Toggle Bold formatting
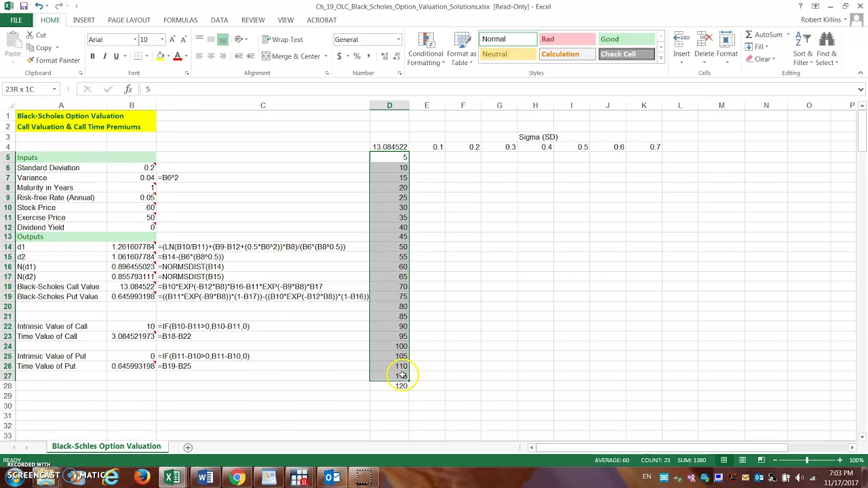868x488 pixels. (x=92, y=56)
